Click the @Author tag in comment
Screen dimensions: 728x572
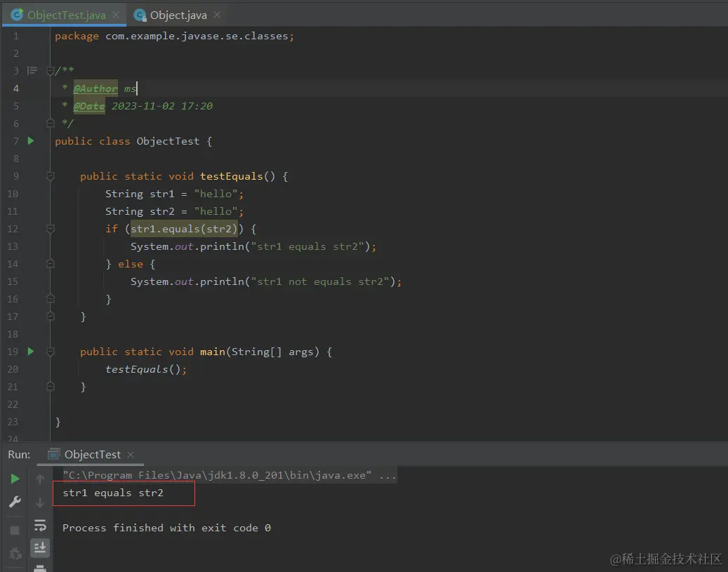coord(95,88)
